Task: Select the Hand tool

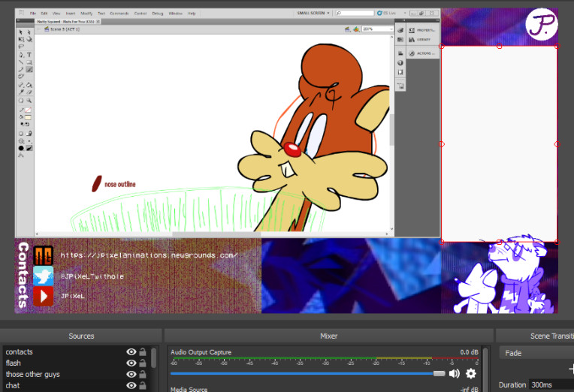Action: (21, 101)
